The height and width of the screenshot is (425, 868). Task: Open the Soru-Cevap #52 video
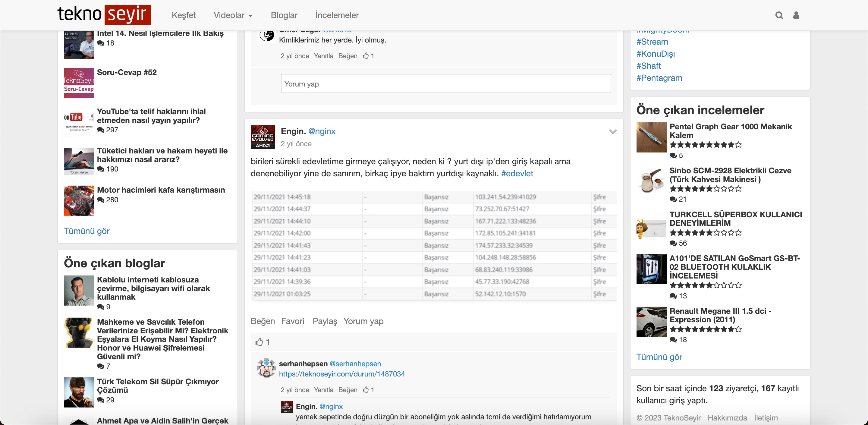pyautogui.click(x=127, y=72)
